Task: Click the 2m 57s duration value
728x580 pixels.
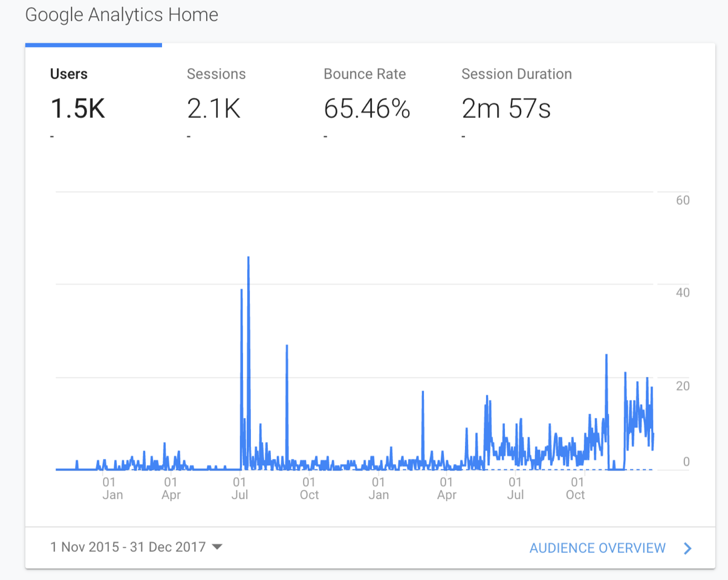Action: point(506,109)
